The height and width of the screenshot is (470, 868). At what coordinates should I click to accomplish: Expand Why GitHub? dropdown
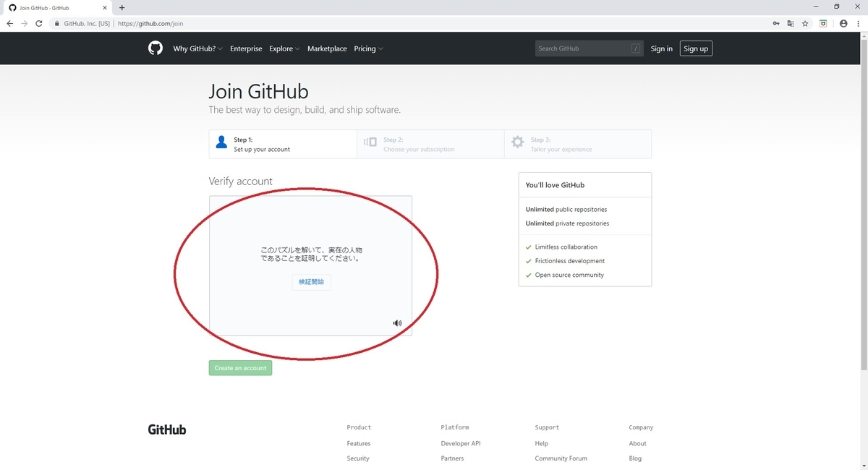coord(198,48)
